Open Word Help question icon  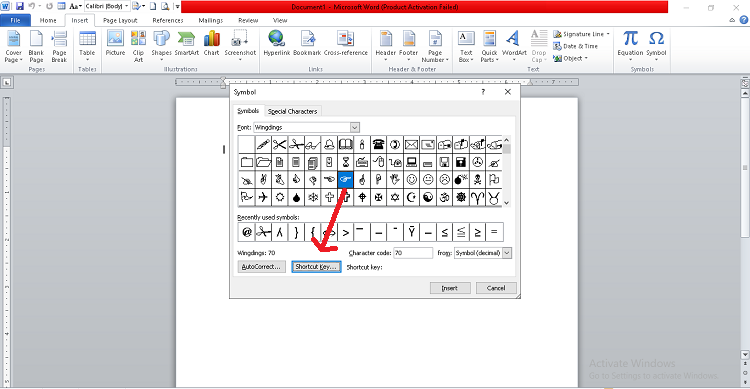[x=744, y=20]
